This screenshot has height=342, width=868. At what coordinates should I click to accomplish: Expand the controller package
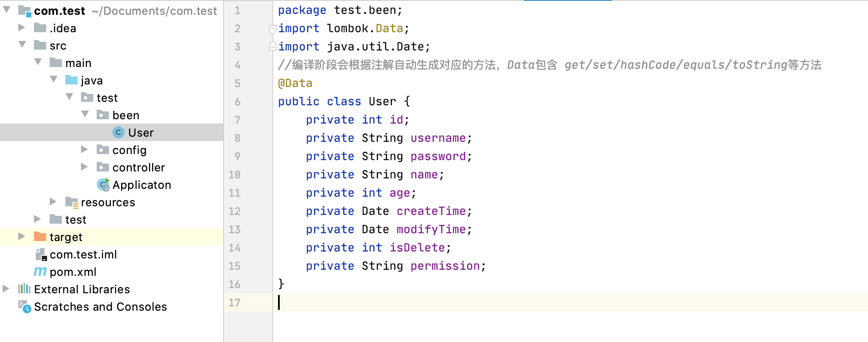[85, 167]
